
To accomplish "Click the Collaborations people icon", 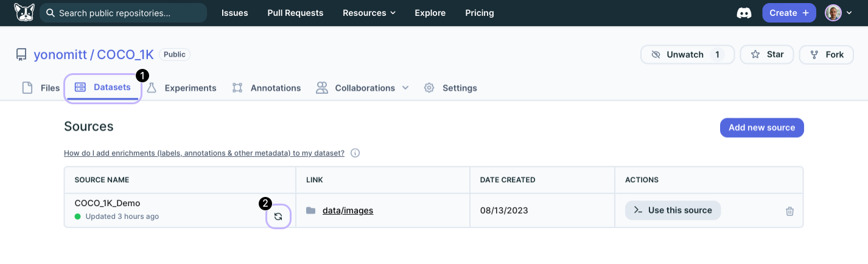I will (322, 88).
